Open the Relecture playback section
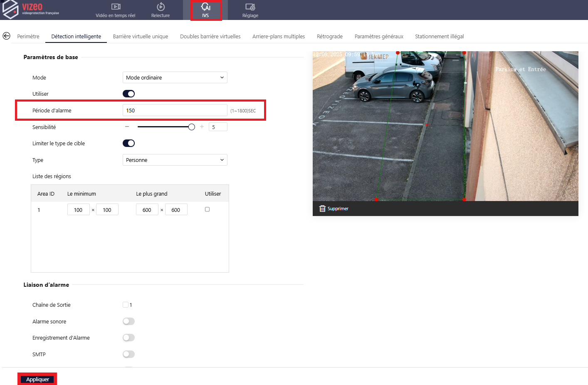This screenshot has width=588, height=385. [161, 10]
